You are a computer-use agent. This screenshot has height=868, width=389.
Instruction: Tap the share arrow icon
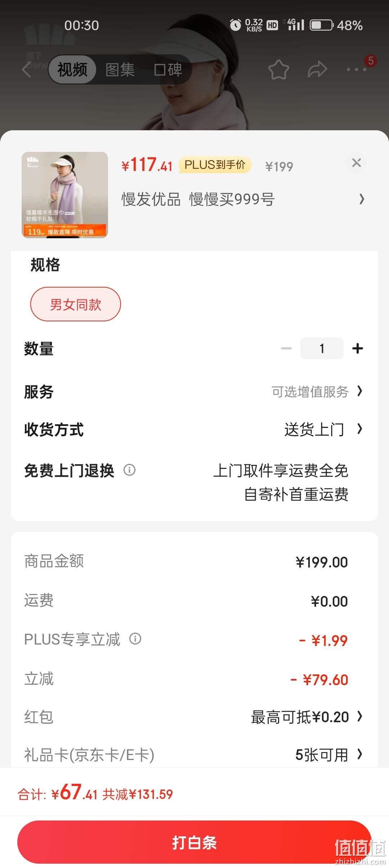tap(317, 69)
